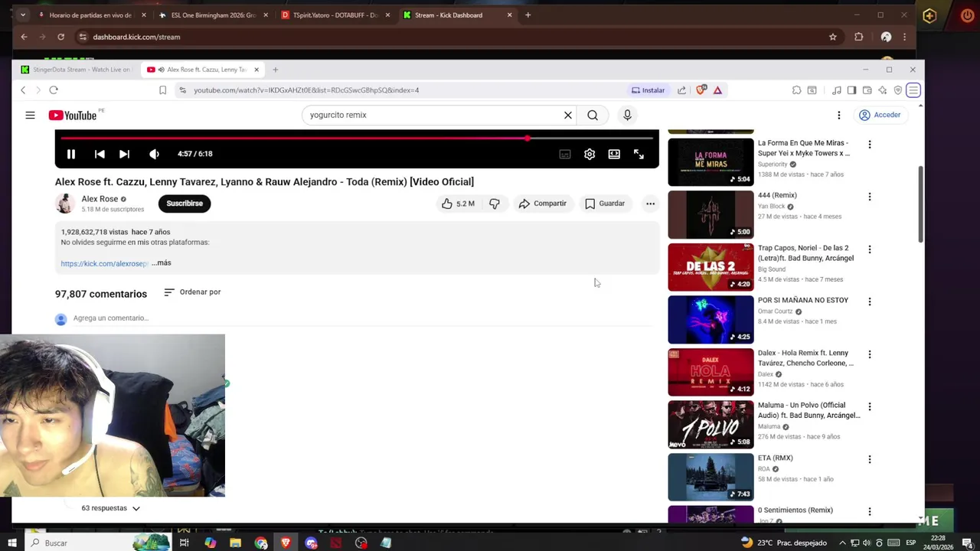Image resolution: width=980 pixels, height=551 pixels.
Task: Open '0 Sentimientos (Remix)' video title
Action: 795,510
